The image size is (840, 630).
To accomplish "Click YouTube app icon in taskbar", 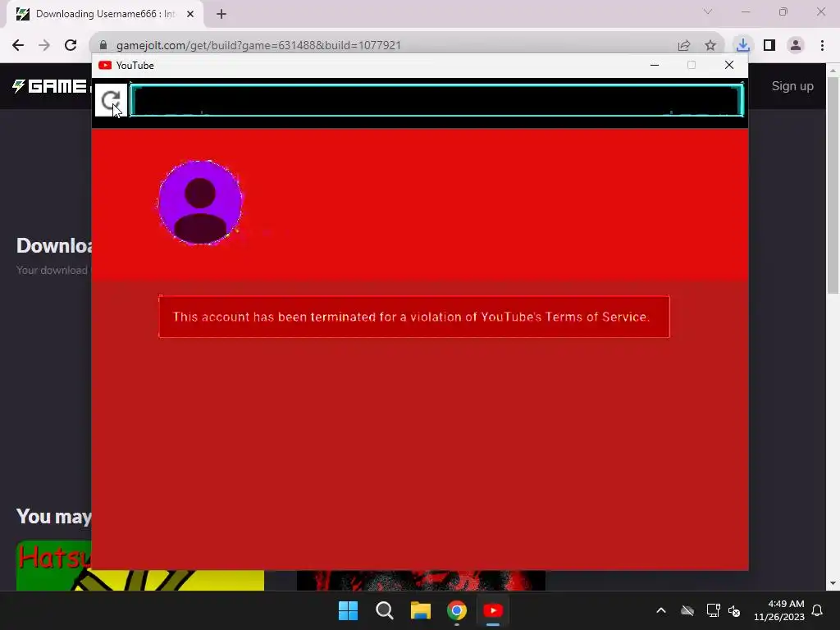I will 493,610.
